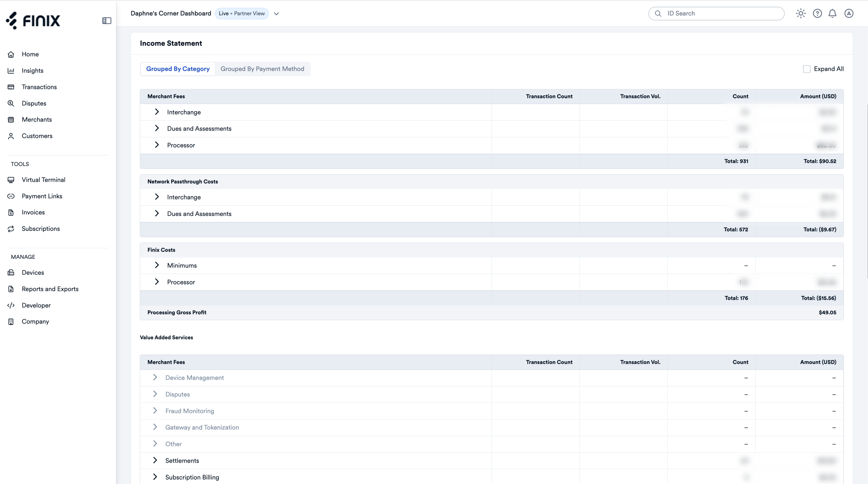Go to Payment Links
868x484 pixels.
pyautogui.click(x=42, y=196)
